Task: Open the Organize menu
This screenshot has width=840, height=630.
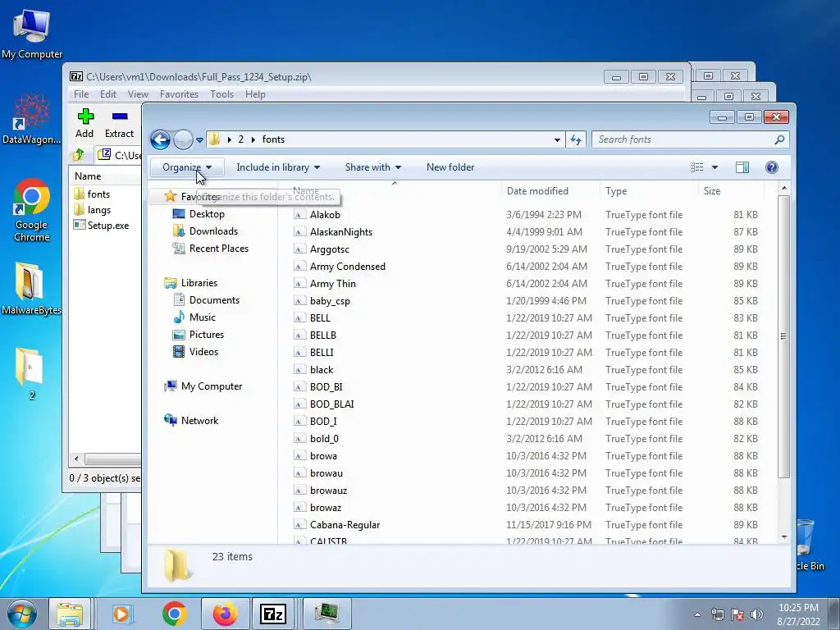Action: point(187,167)
